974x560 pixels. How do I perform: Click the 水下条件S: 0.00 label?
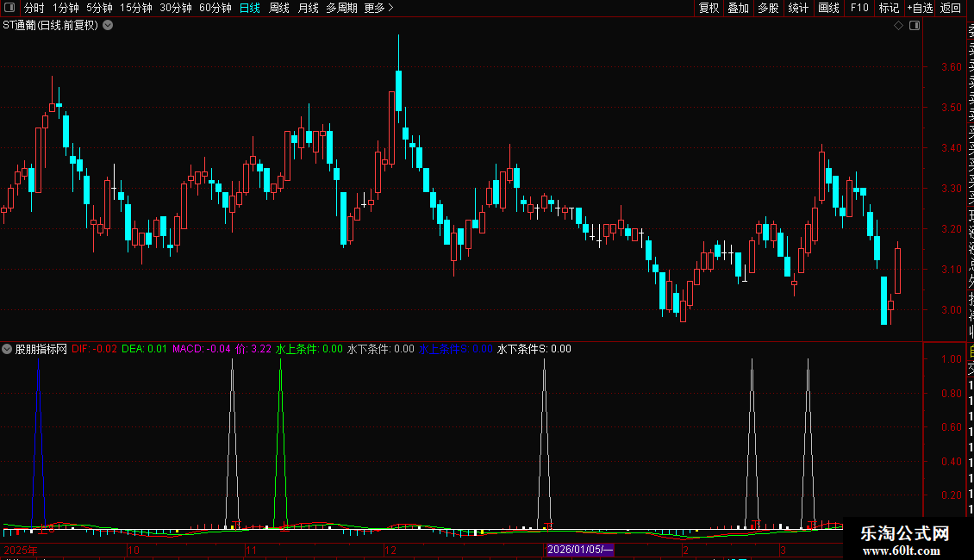pyautogui.click(x=534, y=349)
